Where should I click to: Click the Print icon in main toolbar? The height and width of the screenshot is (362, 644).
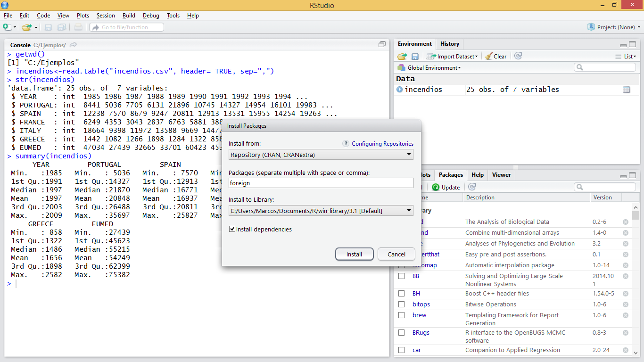(x=78, y=27)
